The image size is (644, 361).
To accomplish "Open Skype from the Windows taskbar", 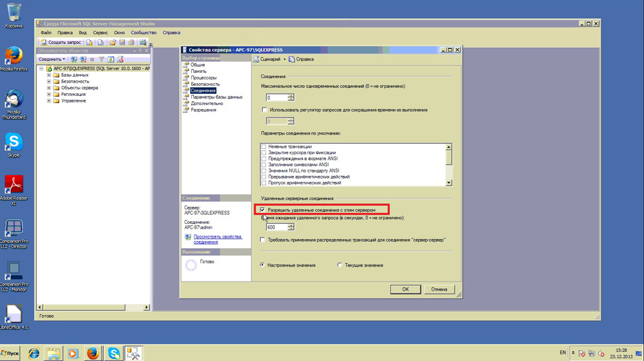I will (114, 353).
